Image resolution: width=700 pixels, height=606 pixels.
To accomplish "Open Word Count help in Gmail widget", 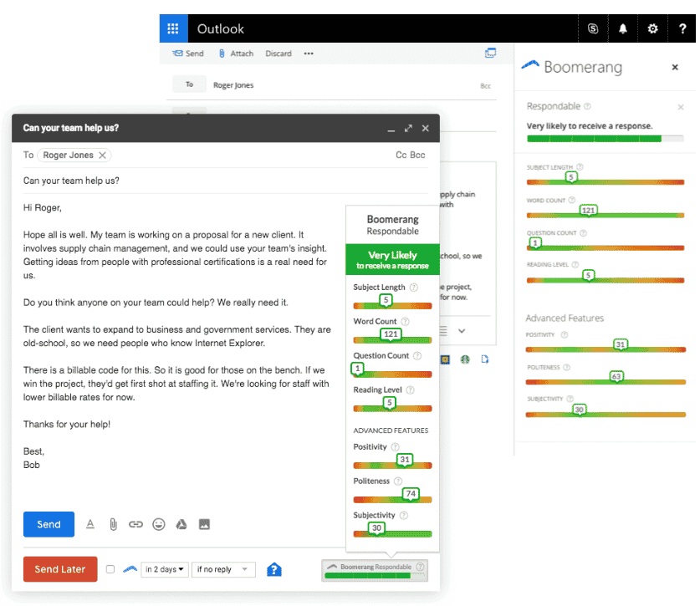I will tap(405, 321).
